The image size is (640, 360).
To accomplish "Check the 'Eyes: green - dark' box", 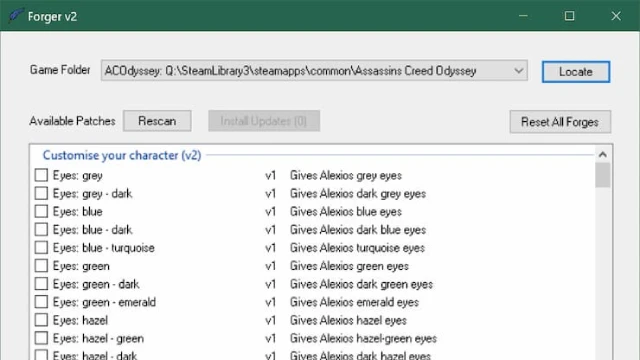I will pos(41,284).
